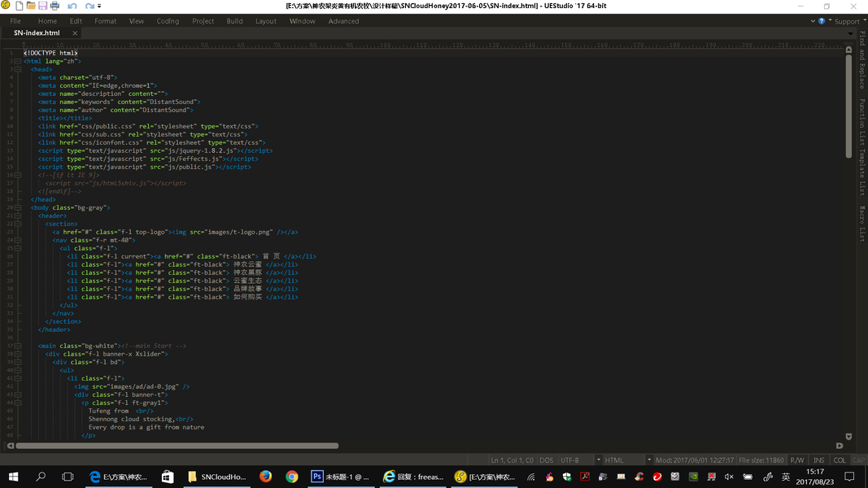Click the ribbon collapse chevron near help
This screenshot has width=868, height=488.
tap(813, 21)
